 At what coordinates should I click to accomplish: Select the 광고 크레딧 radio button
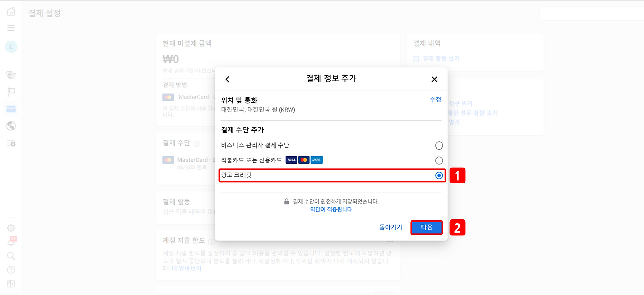coord(438,175)
